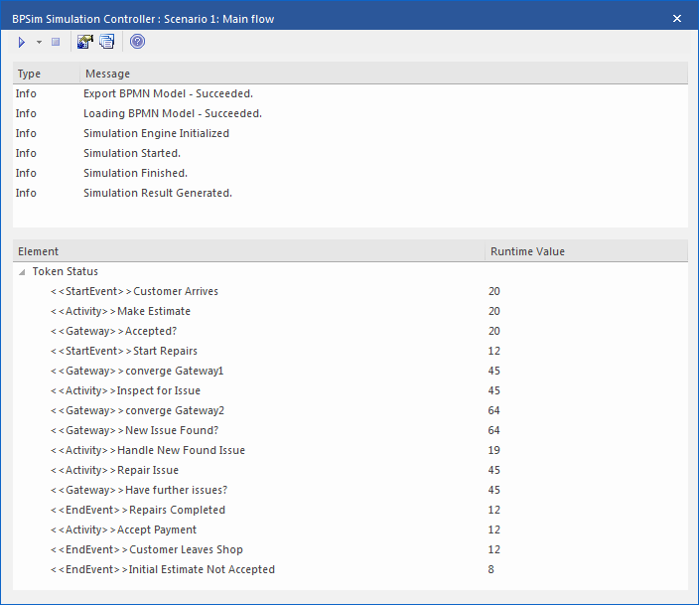Click the Runtime Value column header
The width and height of the screenshot is (700, 605).
[x=586, y=251]
